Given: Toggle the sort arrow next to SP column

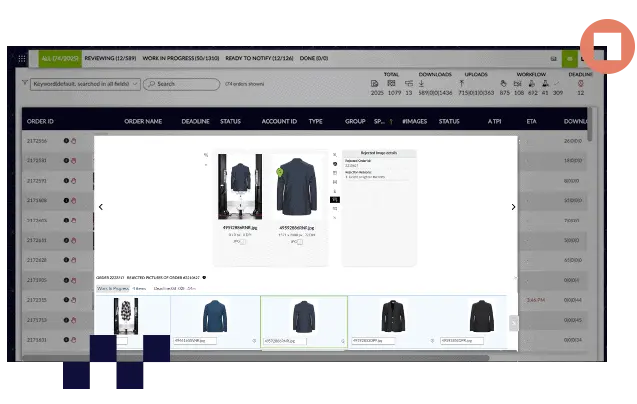Looking at the screenshot, I should [x=391, y=122].
